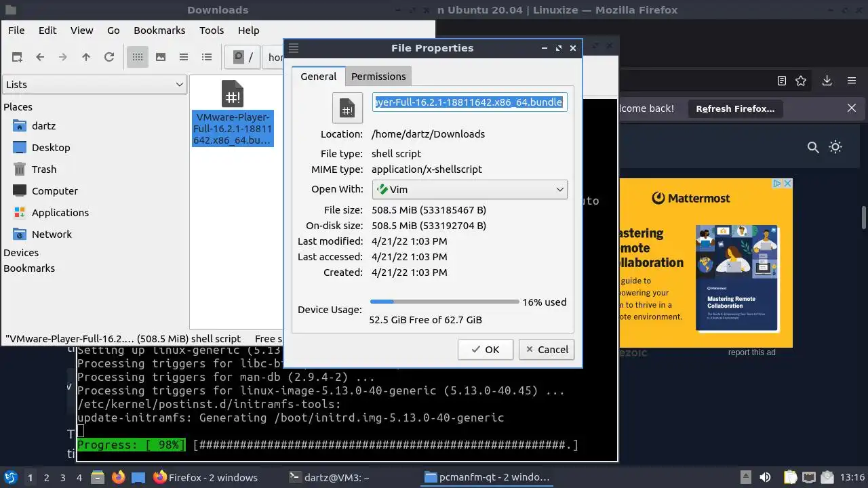Click the file name input field
The width and height of the screenshot is (868, 488).
469,102
